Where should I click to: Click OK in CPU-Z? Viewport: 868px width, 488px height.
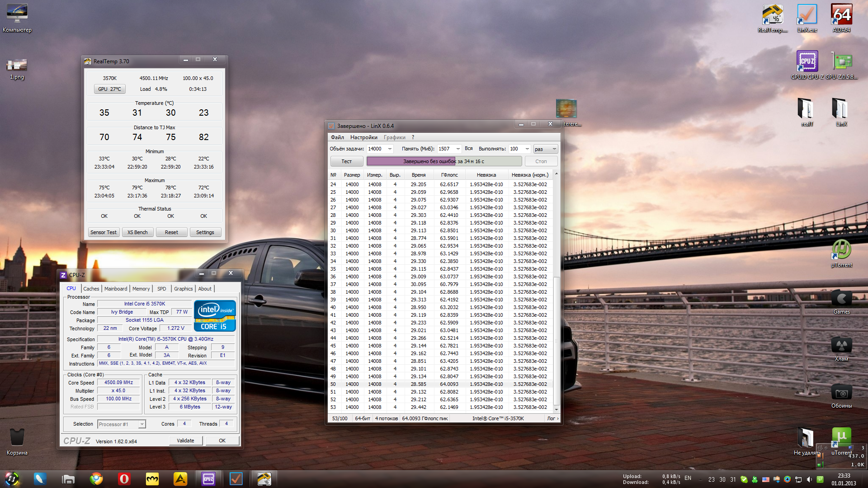tap(222, 441)
